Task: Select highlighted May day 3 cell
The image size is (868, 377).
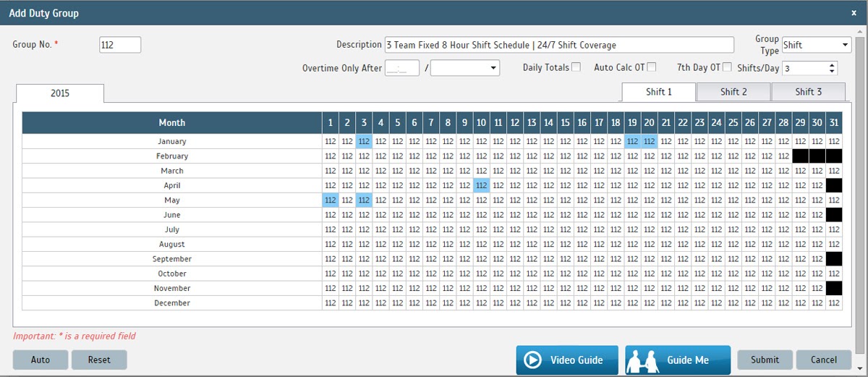Action: (364, 200)
